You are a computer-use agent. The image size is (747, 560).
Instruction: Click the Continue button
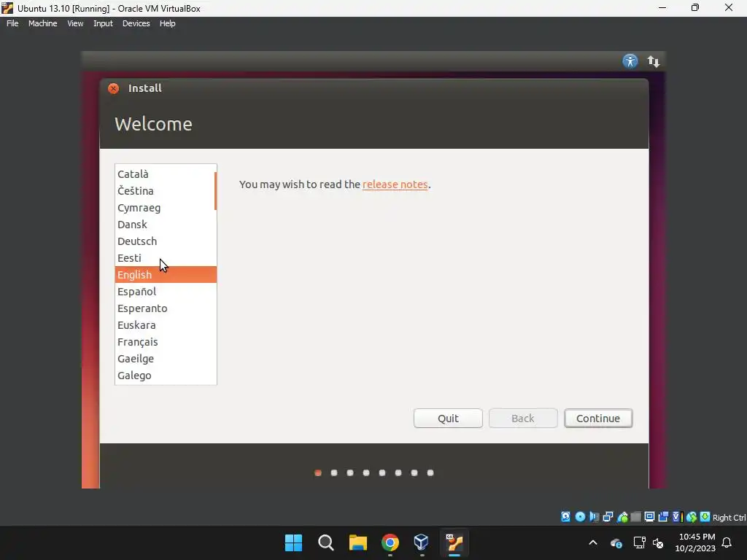click(x=598, y=418)
